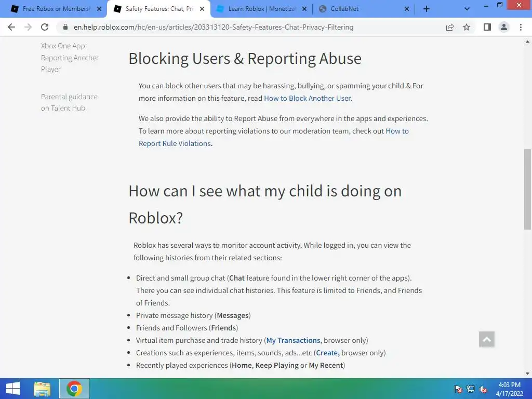This screenshot has height=399, width=532.
Task: Select the Safety Features: Chat tab
Action: tap(158, 9)
